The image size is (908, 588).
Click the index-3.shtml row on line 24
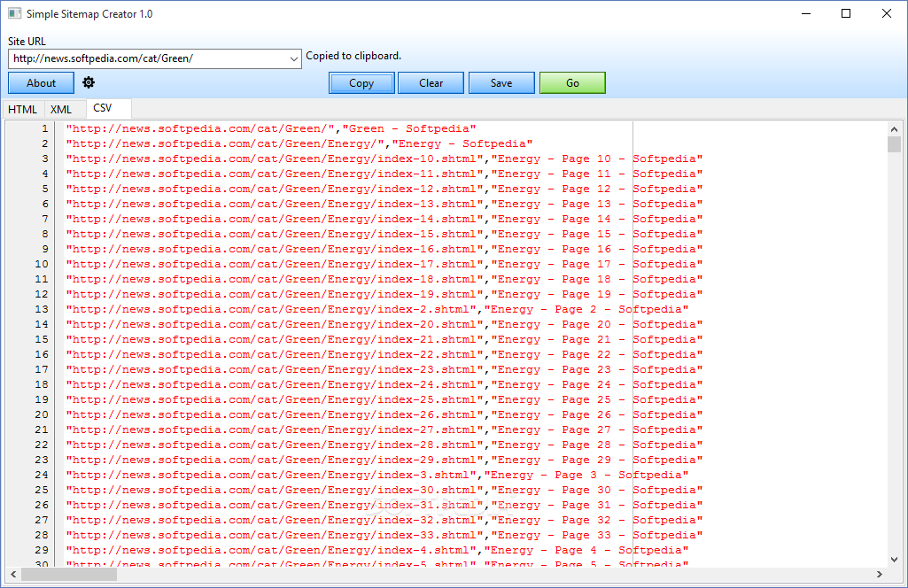click(x=377, y=475)
